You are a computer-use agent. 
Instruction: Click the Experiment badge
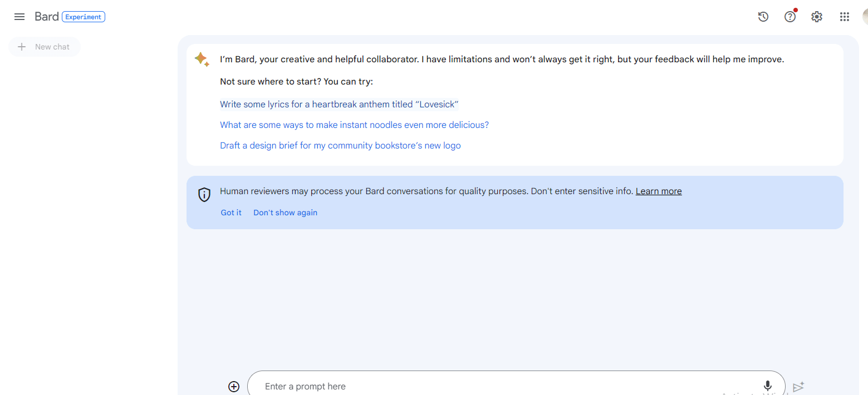point(84,17)
